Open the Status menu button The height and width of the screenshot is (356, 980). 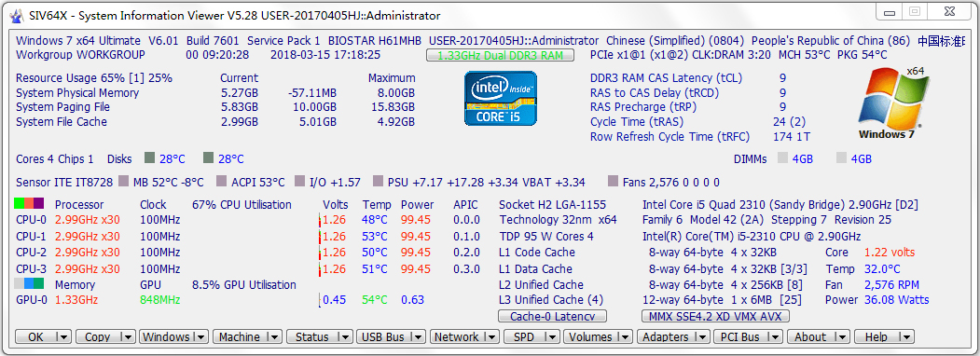point(312,336)
